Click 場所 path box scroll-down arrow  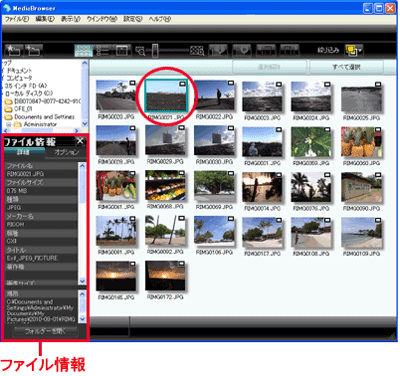point(82,319)
